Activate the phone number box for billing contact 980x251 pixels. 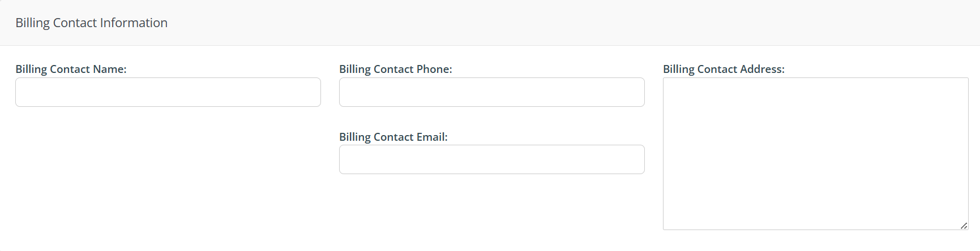[x=491, y=92]
